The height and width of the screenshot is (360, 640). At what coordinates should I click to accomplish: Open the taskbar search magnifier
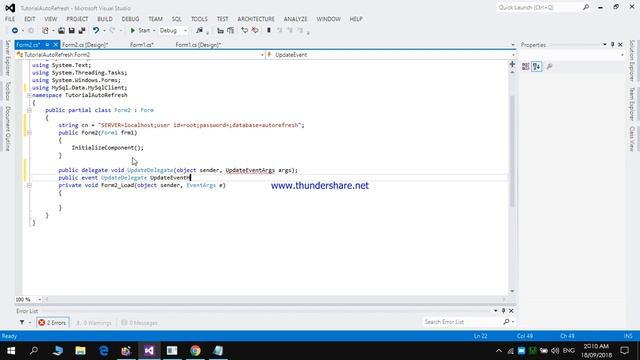tap(34, 351)
